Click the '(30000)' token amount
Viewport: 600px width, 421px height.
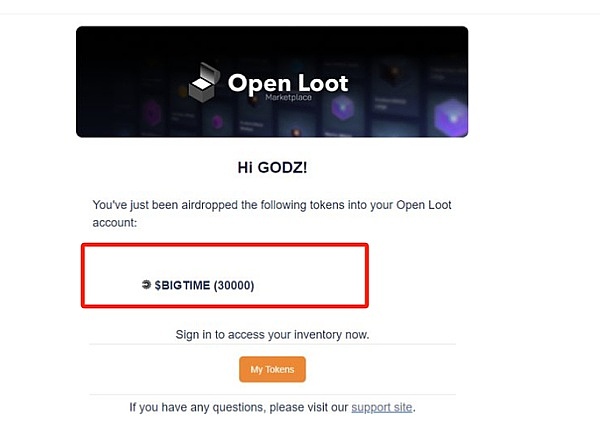tap(234, 285)
